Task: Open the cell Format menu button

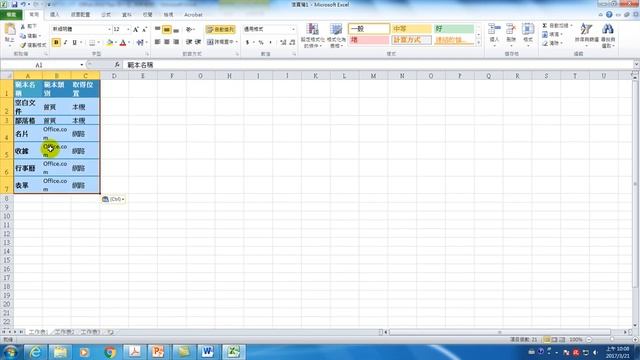Action: 528,35
